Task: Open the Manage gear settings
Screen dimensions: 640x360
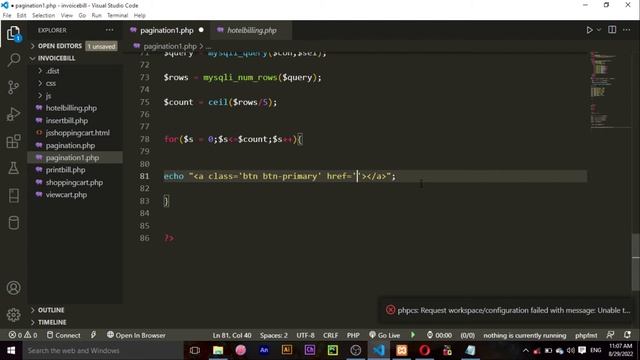Action: click(x=13, y=315)
